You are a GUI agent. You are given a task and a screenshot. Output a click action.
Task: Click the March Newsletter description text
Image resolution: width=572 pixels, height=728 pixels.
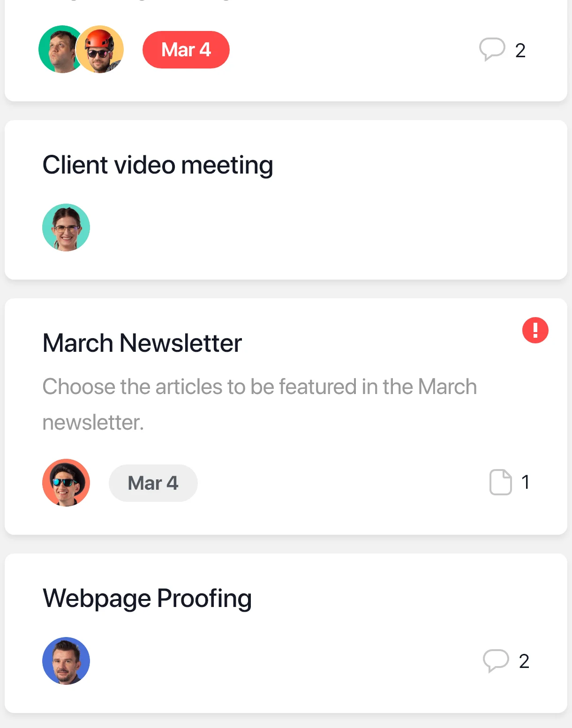click(x=260, y=404)
